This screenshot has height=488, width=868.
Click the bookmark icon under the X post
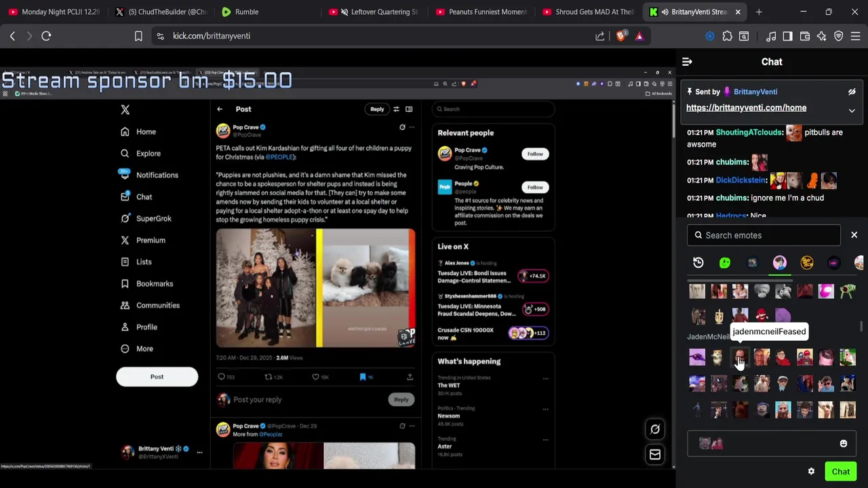coord(363,377)
